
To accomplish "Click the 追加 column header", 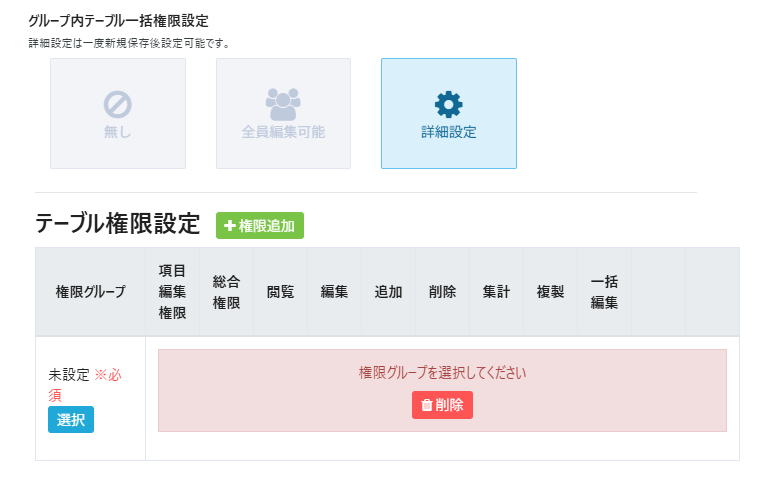I will pyautogui.click(x=389, y=292).
